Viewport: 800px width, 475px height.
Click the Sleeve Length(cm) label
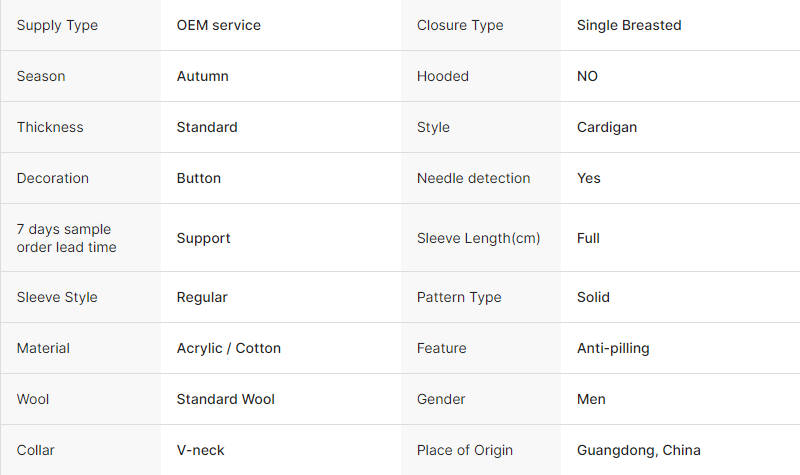tap(478, 238)
